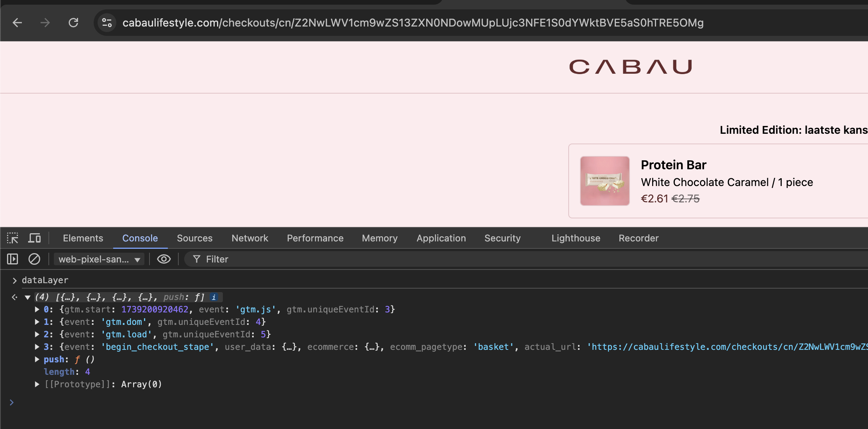Show the console sidebar

click(x=12, y=259)
